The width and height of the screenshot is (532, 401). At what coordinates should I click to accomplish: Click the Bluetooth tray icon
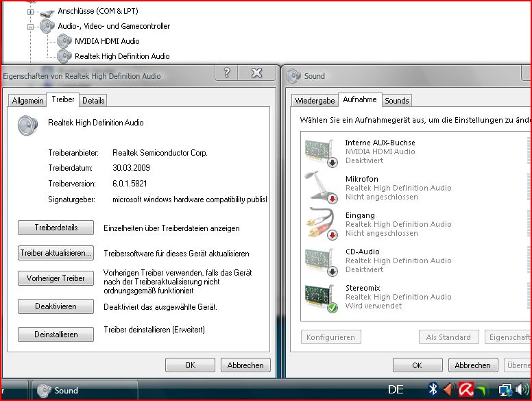[x=433, y=389]
